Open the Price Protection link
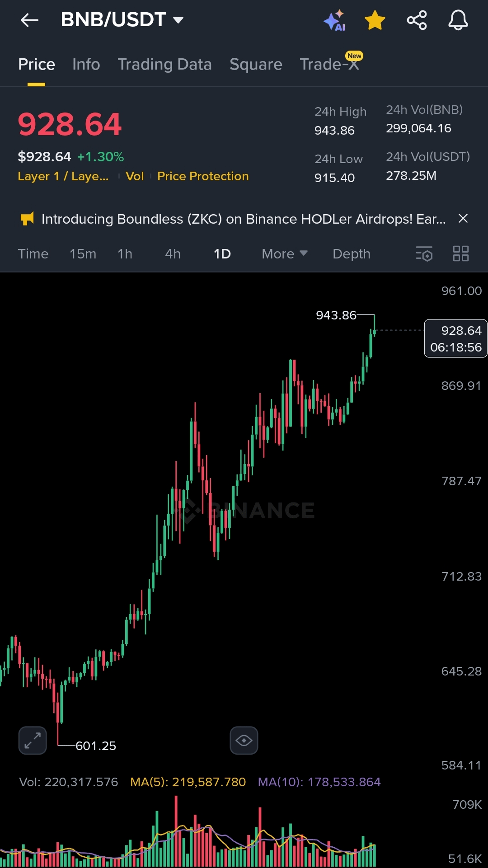 [x=203, y=176]
